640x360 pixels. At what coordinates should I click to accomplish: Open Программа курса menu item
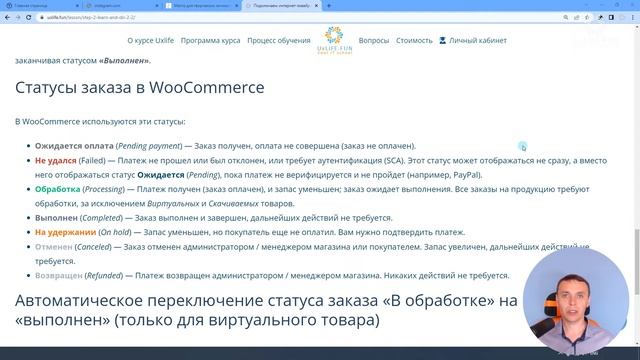click(210, 40)
